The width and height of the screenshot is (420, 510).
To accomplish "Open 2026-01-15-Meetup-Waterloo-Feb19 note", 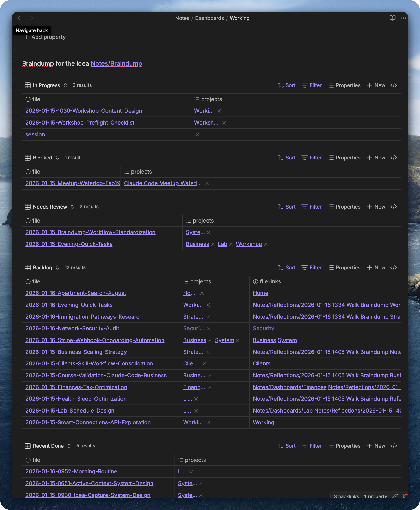I will (x=73, y=183).
